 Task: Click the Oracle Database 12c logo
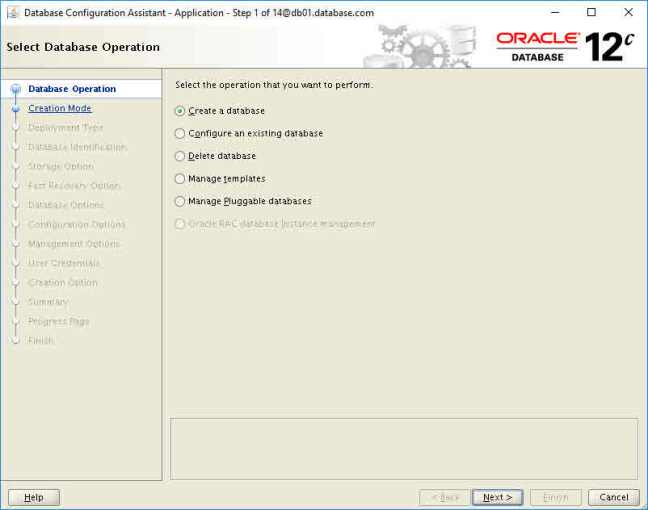[565, 46]
